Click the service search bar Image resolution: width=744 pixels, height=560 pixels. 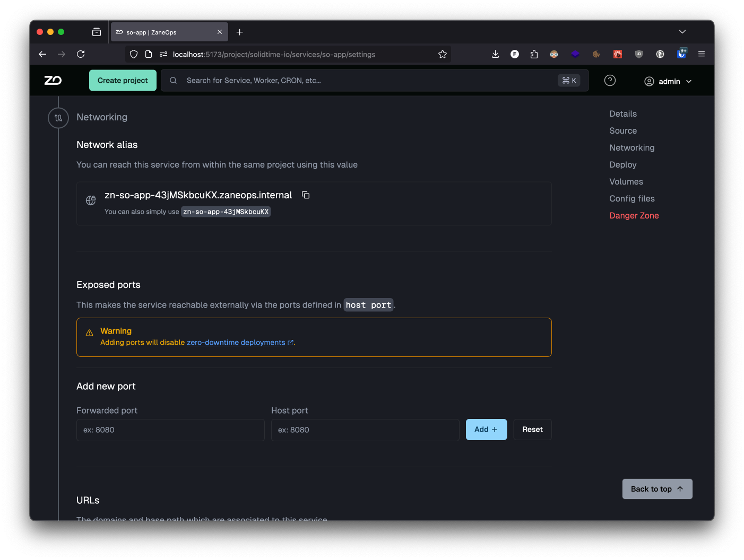pos(375,81)
